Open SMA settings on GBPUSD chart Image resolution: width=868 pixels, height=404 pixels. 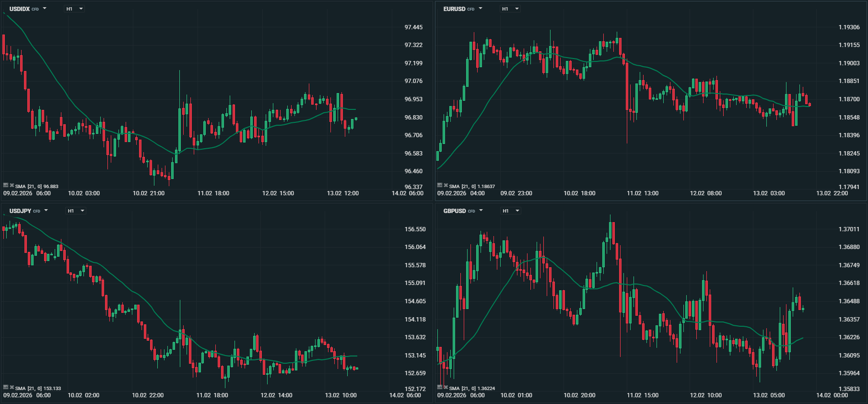click(440, 387)
